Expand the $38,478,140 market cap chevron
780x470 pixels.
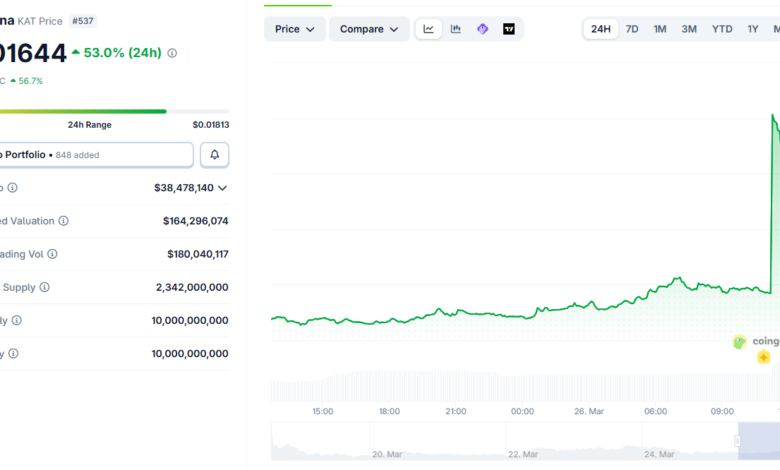[x=222, y=188]
